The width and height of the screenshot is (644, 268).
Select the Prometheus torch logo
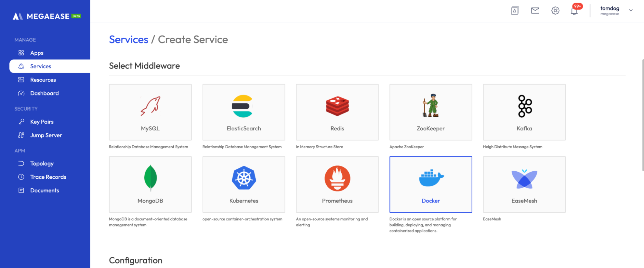(x=337, y=178)
